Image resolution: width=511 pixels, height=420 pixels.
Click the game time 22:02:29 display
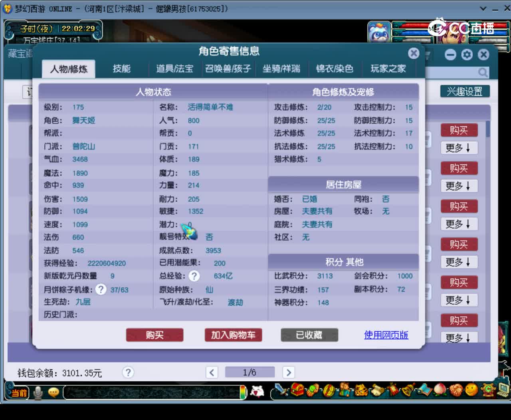78,28
